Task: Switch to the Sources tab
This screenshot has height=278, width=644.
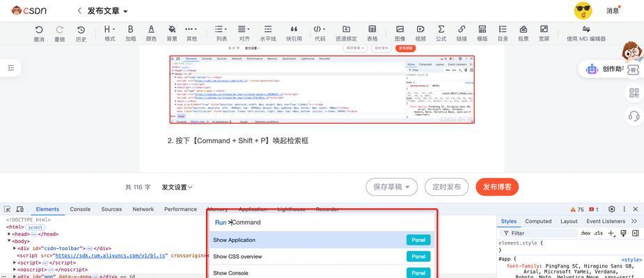Action: [111, 209]
